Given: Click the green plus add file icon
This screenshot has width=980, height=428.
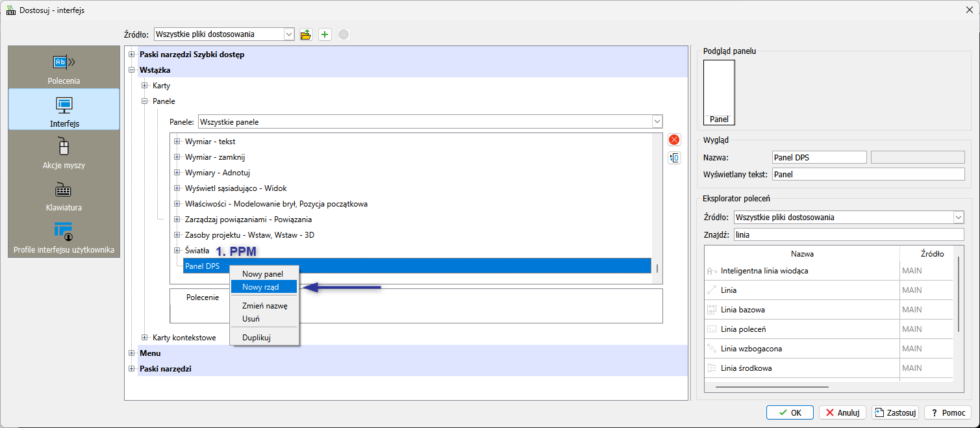Looking at the screenshot, I should coord(325,34).
